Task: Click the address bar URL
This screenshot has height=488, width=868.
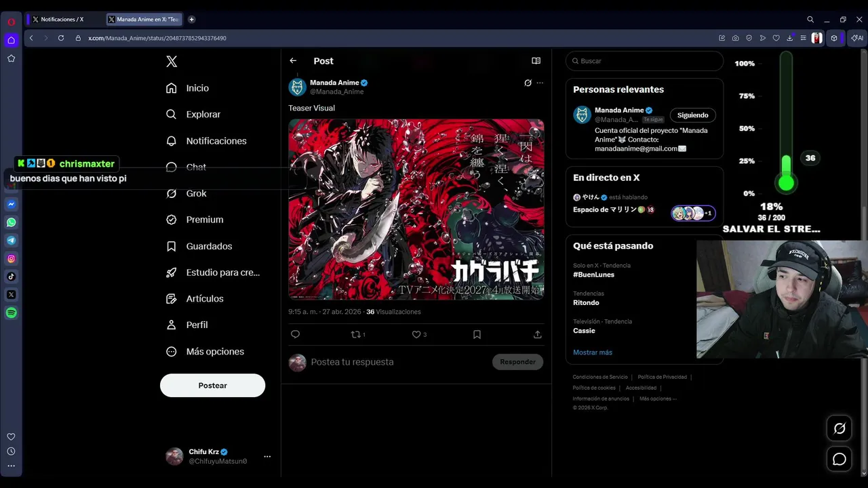Action: coord(157,38)
